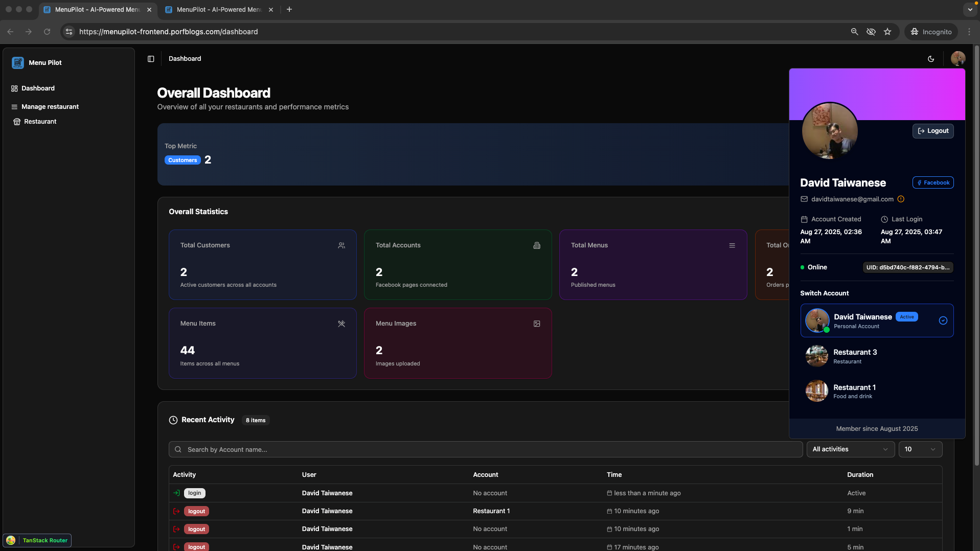Toggle the sidebar collapse icon
Screen dimensions: 980x551
click(151, 59)
